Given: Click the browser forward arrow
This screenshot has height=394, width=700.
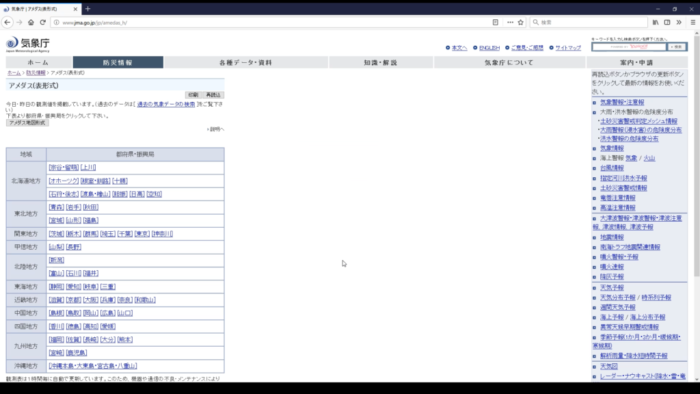Looking at the screenshot, I should click(19, 22).
